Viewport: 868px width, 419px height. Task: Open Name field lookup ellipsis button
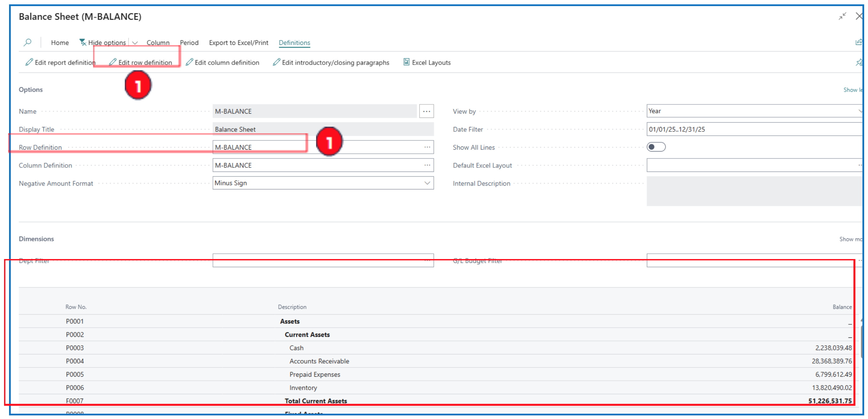click(x=426, y=111)
